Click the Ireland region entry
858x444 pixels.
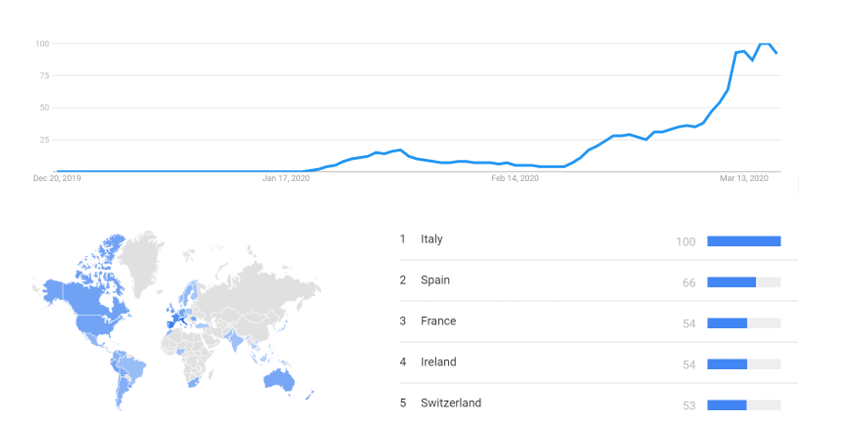[438, 363]
